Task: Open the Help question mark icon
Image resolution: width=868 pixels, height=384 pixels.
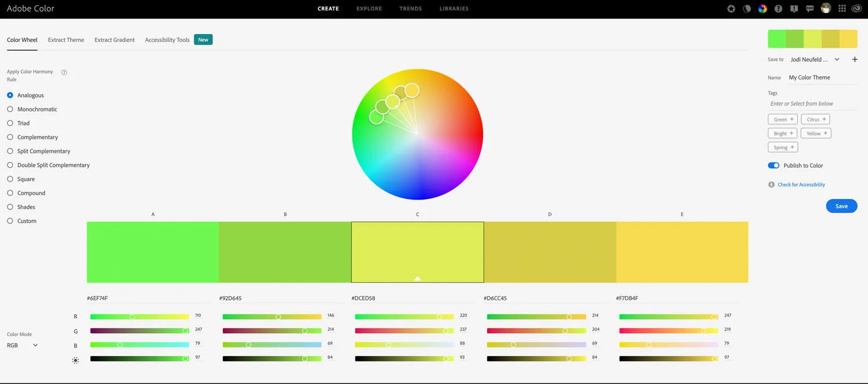Action: [x=778, y=8]
